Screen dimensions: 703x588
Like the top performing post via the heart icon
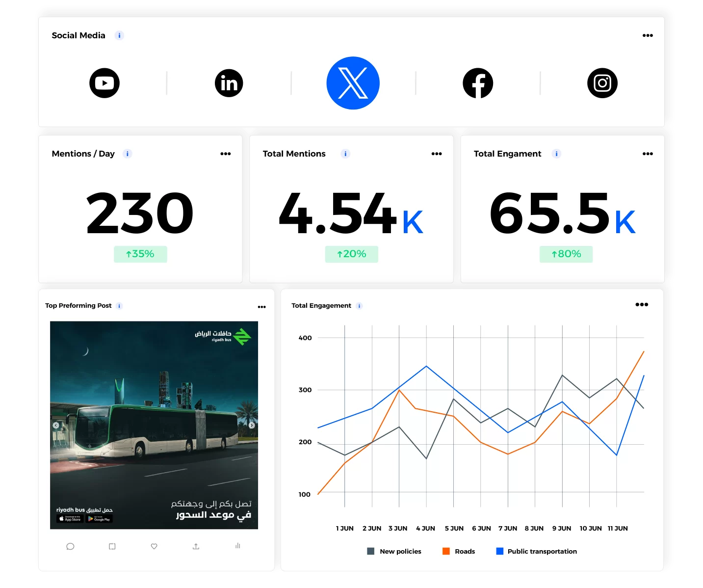[154, 546]
